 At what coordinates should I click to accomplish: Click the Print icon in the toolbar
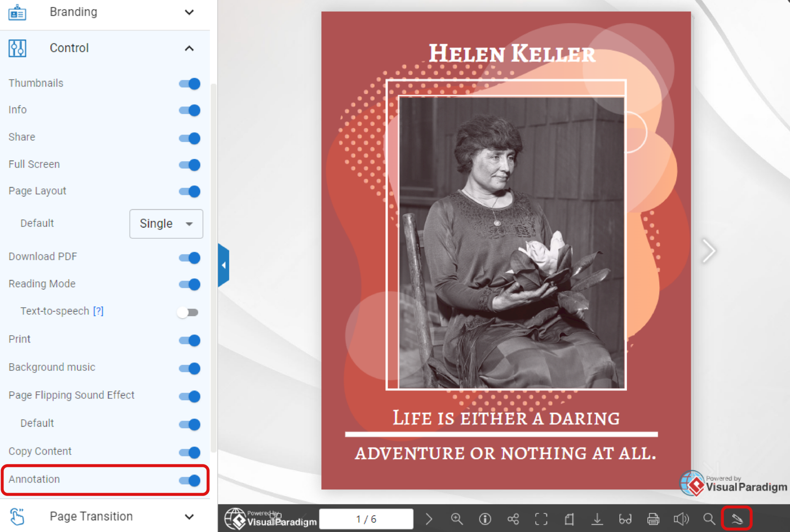click(653, 519)
